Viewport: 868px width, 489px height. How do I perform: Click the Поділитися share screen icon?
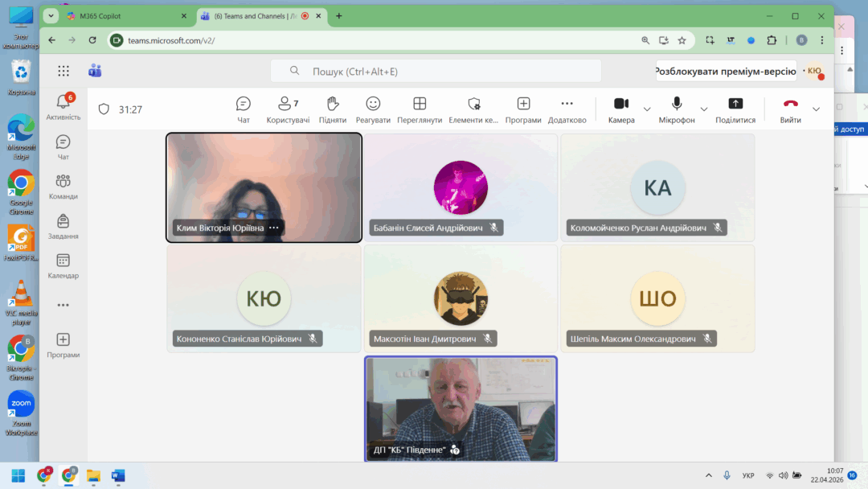pyautogui.click(x=735, y=109)
